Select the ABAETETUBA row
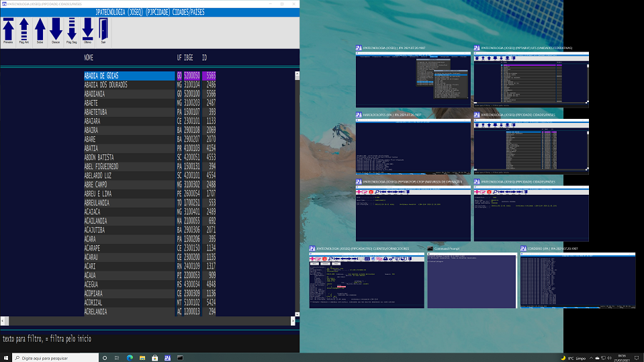This screenshot has height=362, width=644. 150,111
